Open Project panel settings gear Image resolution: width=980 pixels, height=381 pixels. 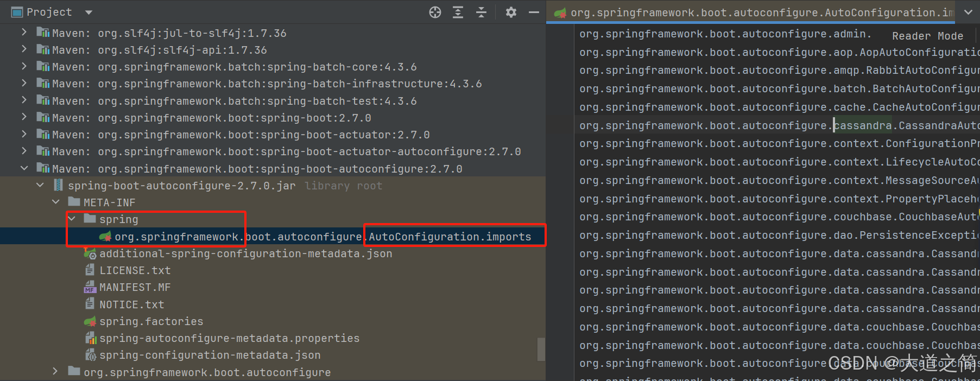[511, 12]
